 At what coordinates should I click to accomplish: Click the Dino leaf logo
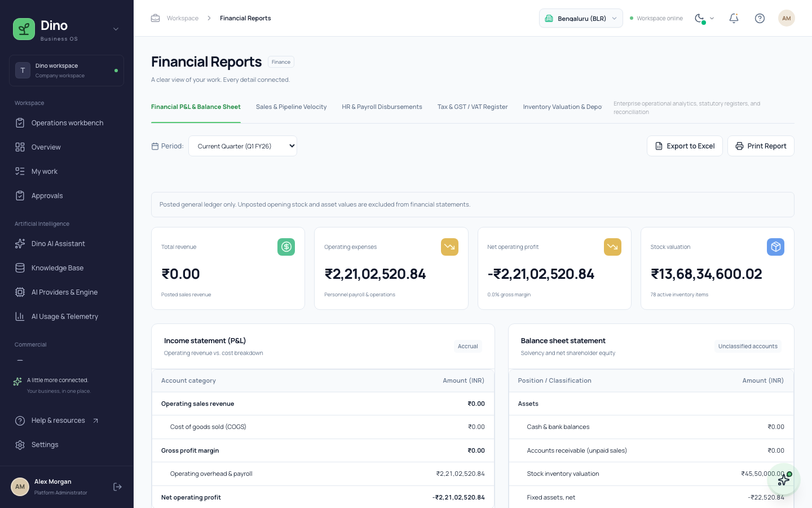click(x=24, y=29)
